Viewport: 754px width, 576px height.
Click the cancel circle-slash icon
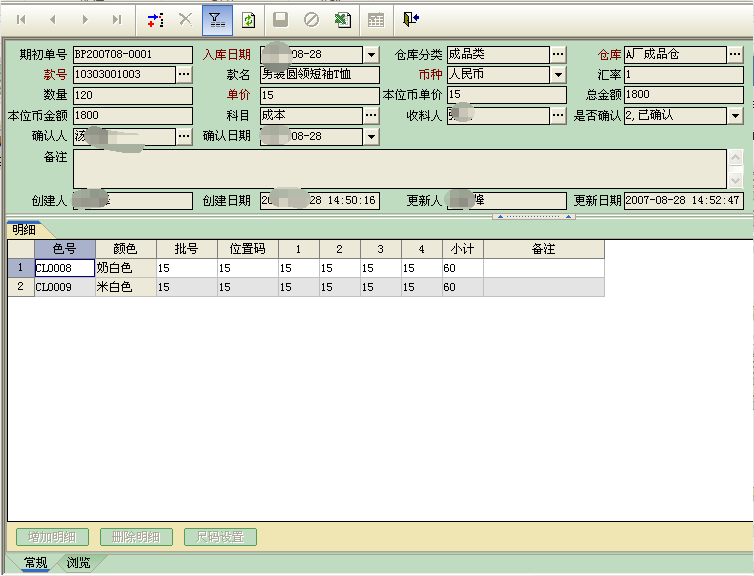(311, 19)
